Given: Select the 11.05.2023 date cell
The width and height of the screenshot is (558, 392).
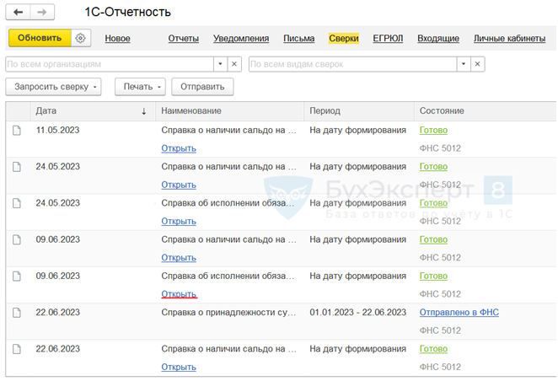Looking at the screenshot, I should coord(57,130).
